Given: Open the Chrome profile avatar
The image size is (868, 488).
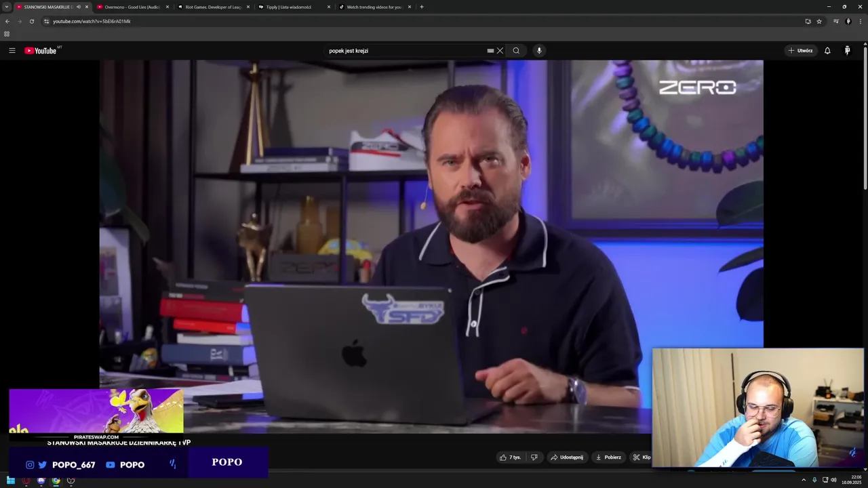Looking at the screenshot, I should (x=848, y=21).
